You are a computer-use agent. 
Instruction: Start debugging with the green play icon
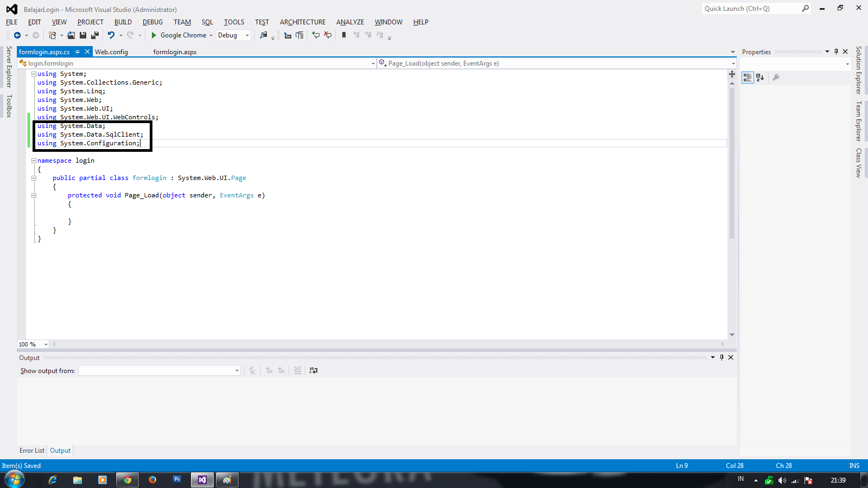(x=154, y=35)
